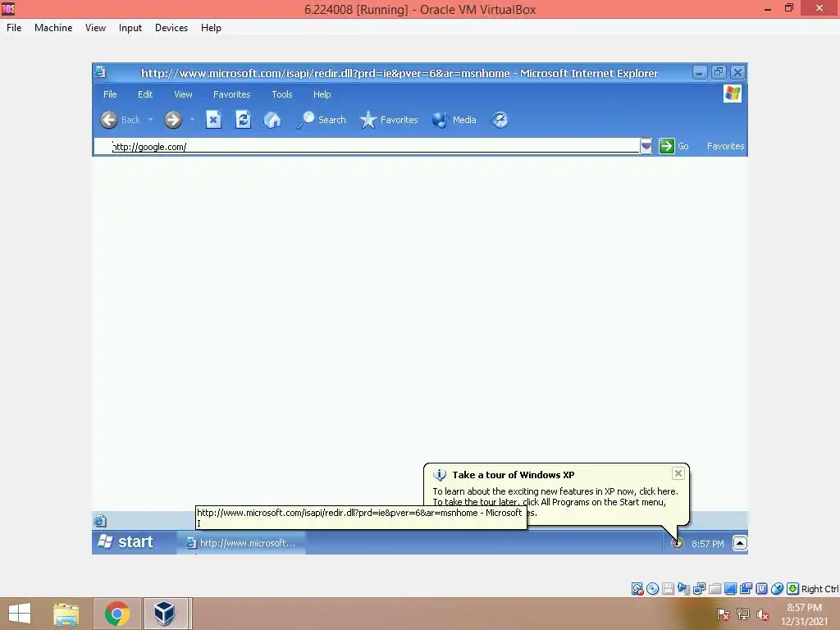This screenshot has height=630, width=840.
Task: Click the Windows 8 Start button on host taskbar
Action: click(x=20, y=614)
